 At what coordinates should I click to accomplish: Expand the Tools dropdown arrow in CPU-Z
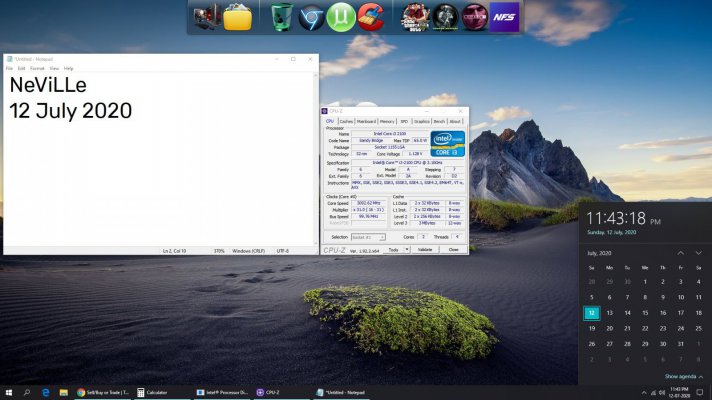pyautogui.click(x=407, y=250)
